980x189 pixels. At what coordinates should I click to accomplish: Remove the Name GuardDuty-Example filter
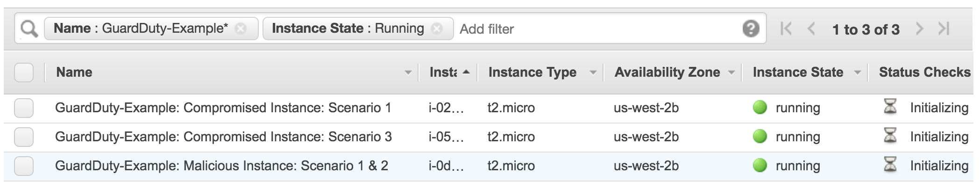241,29
